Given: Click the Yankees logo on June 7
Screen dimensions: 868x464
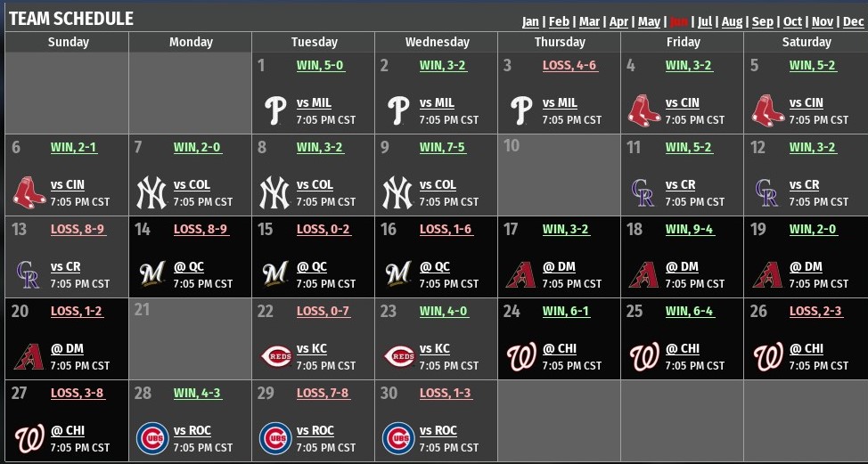Looking at the screenshot, I should pos(151,192).
